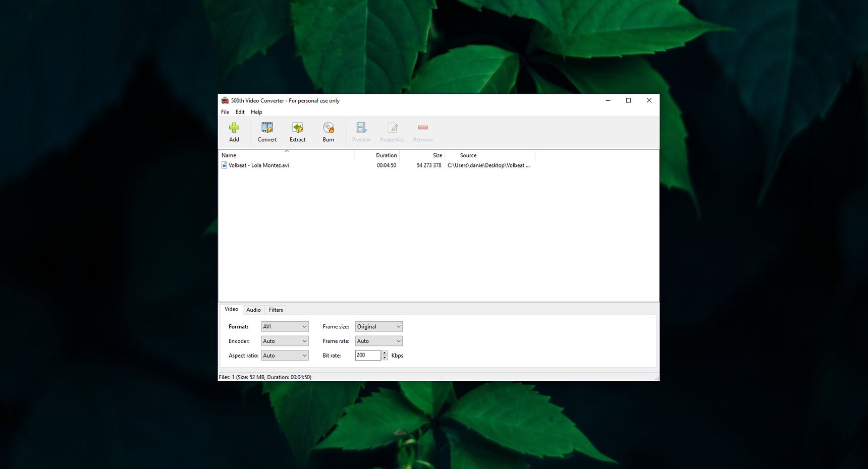Click the file icon beside Volbeat - Lola Montez.avi
Screen dimensions: 868x469
coord(225,165)
